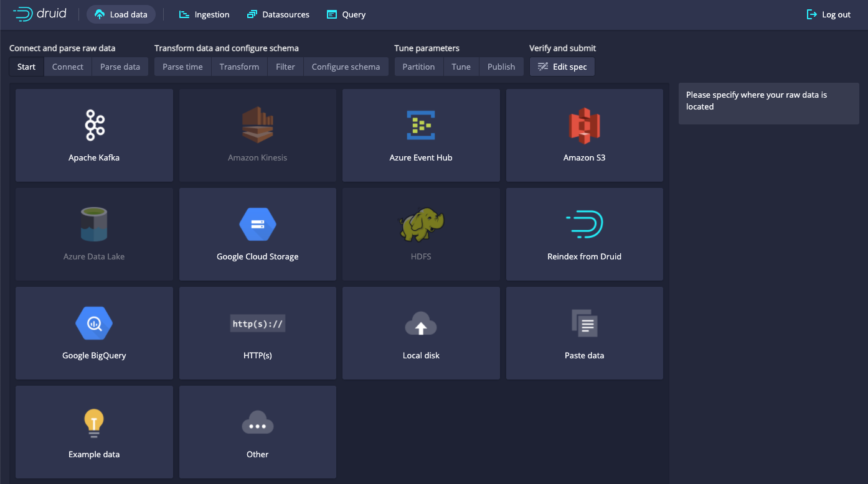Screen dimensions: 868x484
Task: Pick the Azure Event Hub icon
Action: coord(421,125)
